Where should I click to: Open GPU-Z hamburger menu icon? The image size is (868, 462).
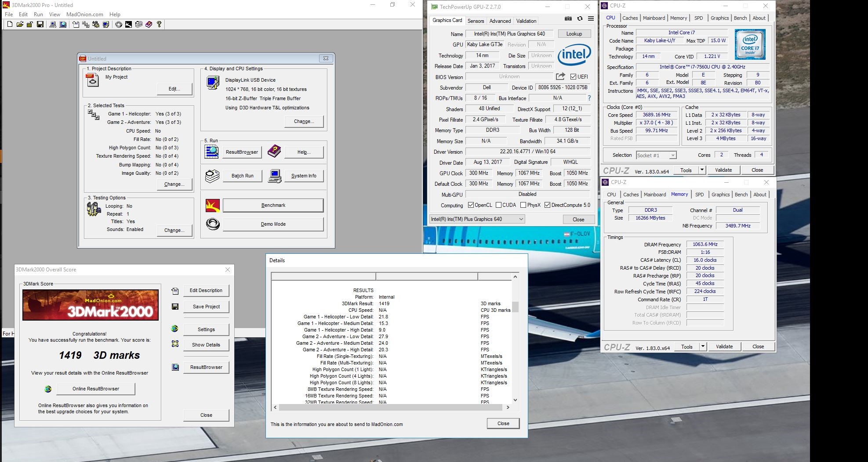pos(591,18)
